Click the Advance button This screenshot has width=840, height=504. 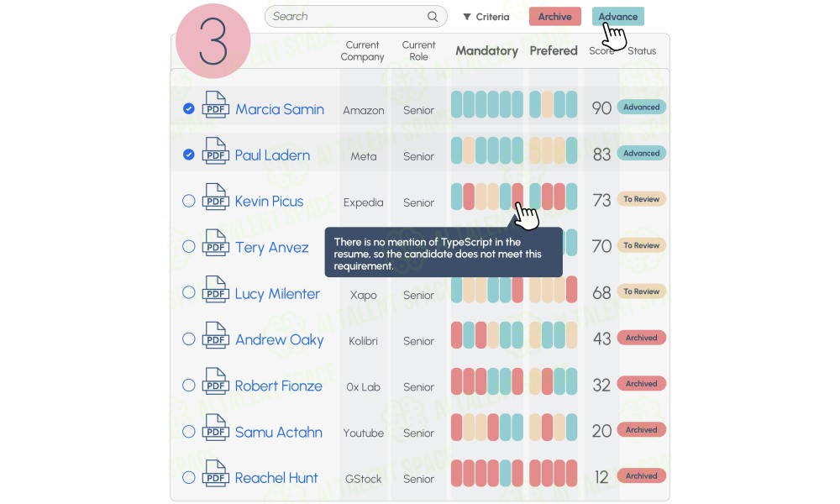coord(617,17)
